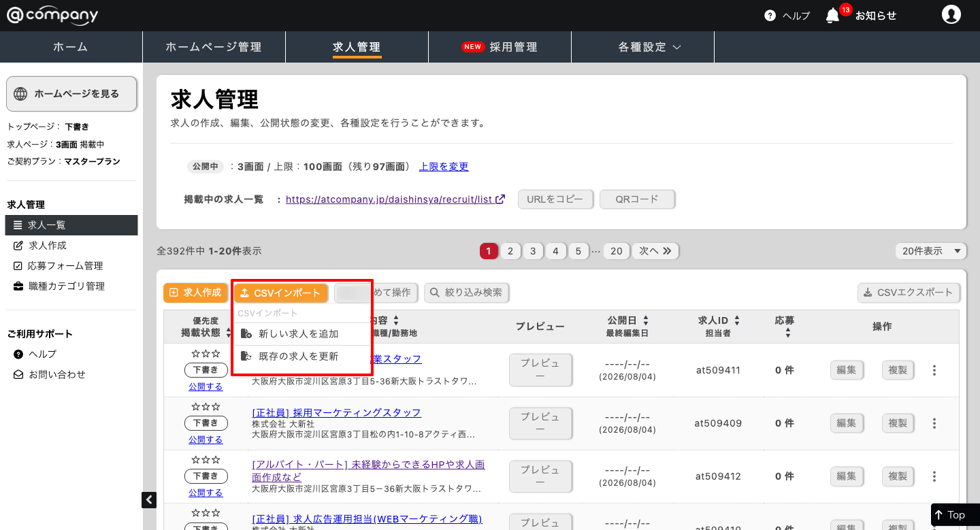Click 次へ to go to next page
Image resolution: width=980 pixels, height=530 pixels.
[x=655, y=251]
